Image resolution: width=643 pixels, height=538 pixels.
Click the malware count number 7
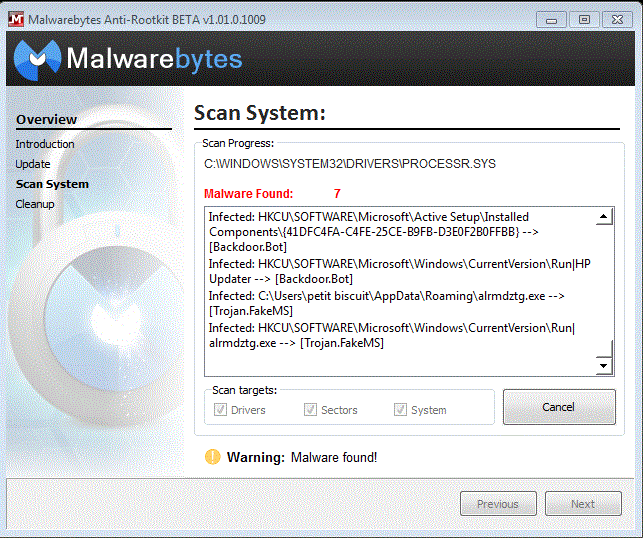[337, 193]
